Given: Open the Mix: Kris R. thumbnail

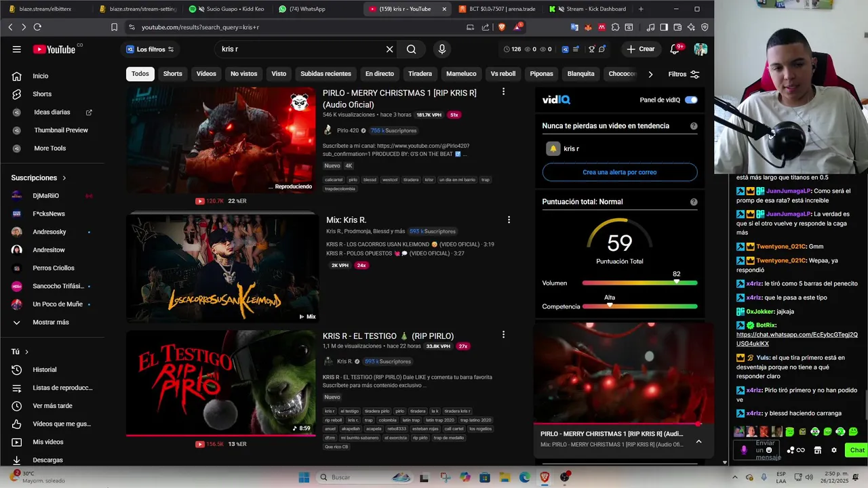Looking at the screenshot, I should [x=221, y=268].
